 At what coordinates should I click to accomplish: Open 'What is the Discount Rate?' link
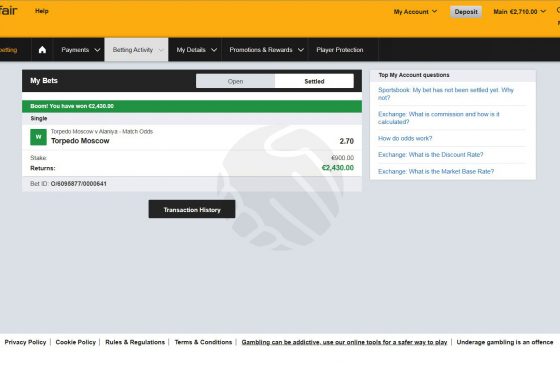point(430,155)
